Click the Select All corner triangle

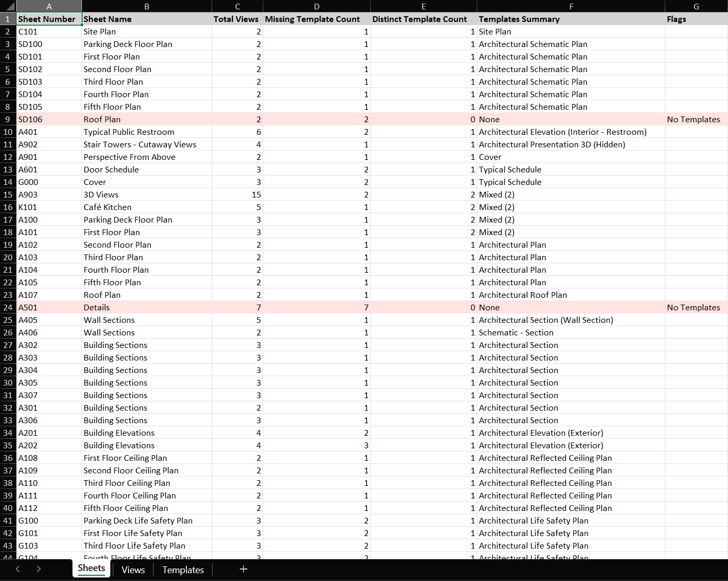[x=8, y=6]
